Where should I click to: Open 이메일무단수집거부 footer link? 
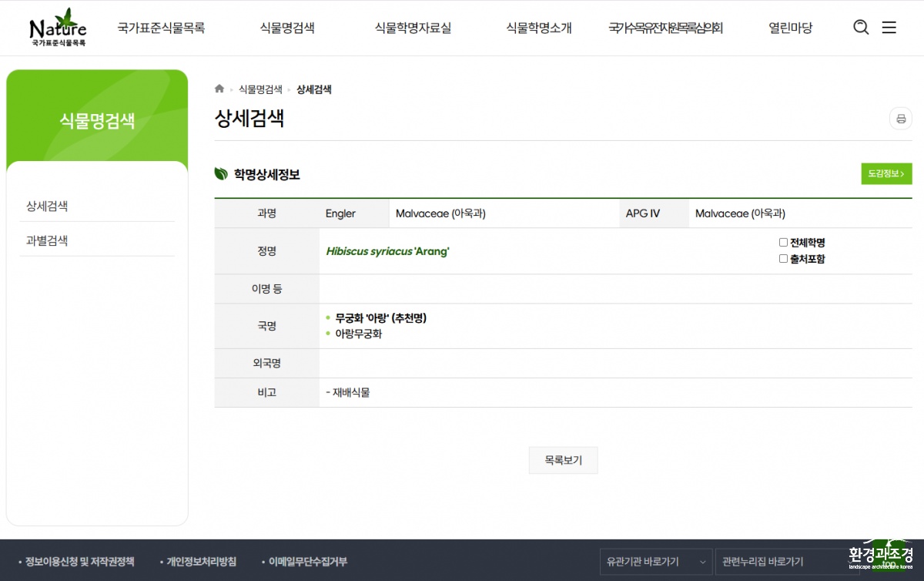pos(308,562)
